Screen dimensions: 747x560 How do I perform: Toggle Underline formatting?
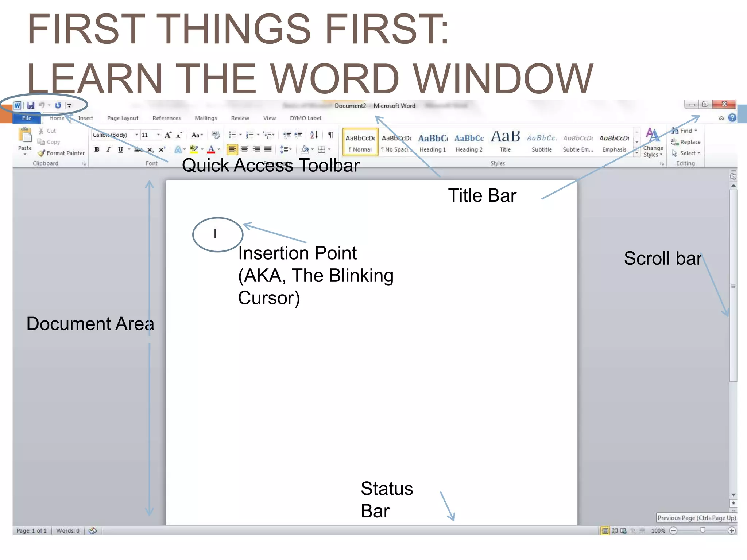point(120,149)
